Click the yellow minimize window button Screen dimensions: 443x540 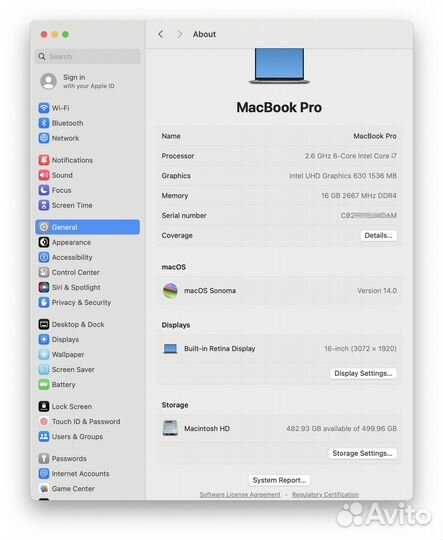point(54,34)
